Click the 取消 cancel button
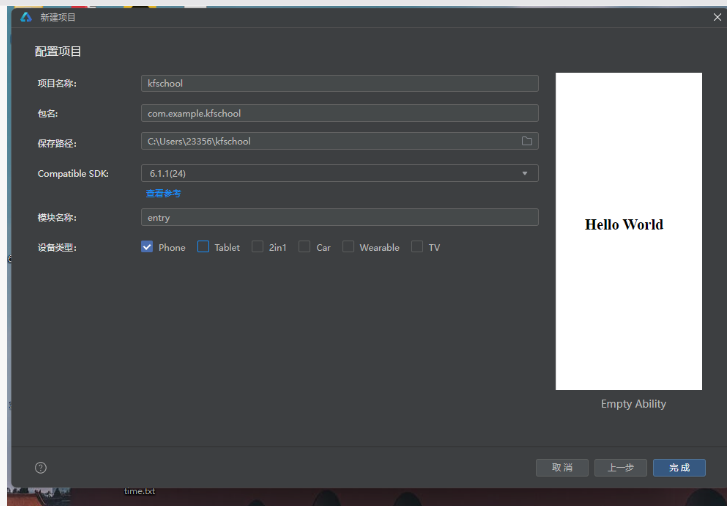Viewport: 727px width, 506px height. coord(562,468)
